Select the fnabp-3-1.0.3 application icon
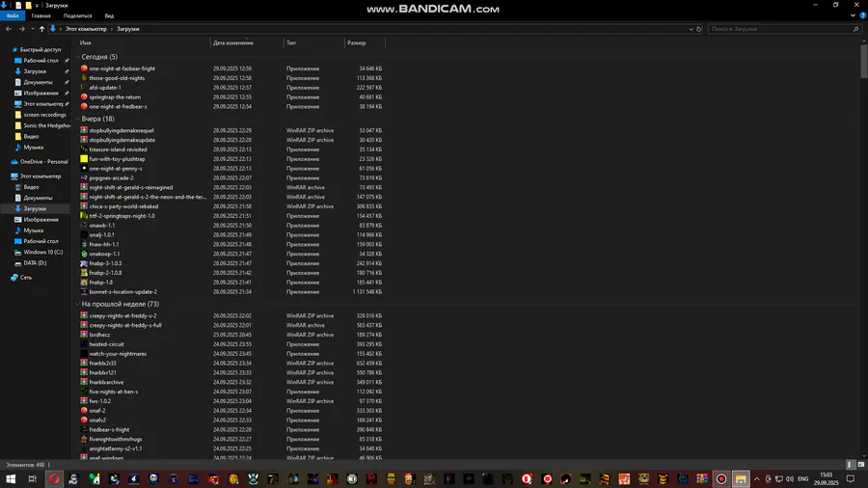The image size is (868, 488). pos(84,263)
